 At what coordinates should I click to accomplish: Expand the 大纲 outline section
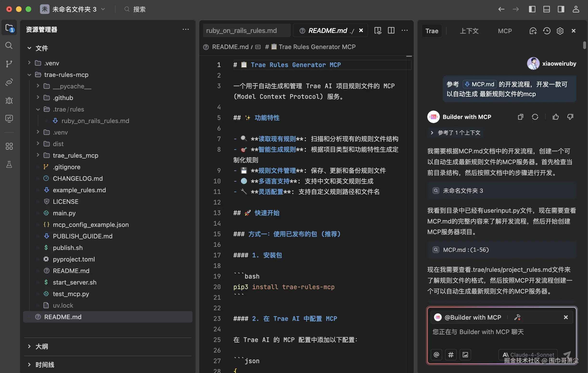click(x=29, y=346)
